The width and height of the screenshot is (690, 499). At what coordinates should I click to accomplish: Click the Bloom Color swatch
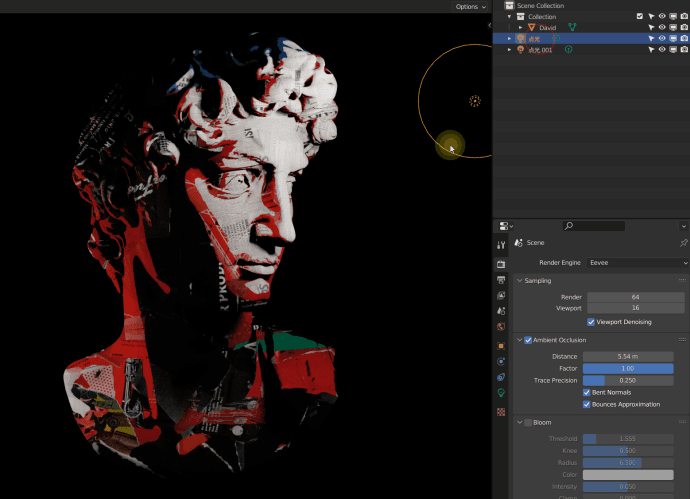click(628, 475)
